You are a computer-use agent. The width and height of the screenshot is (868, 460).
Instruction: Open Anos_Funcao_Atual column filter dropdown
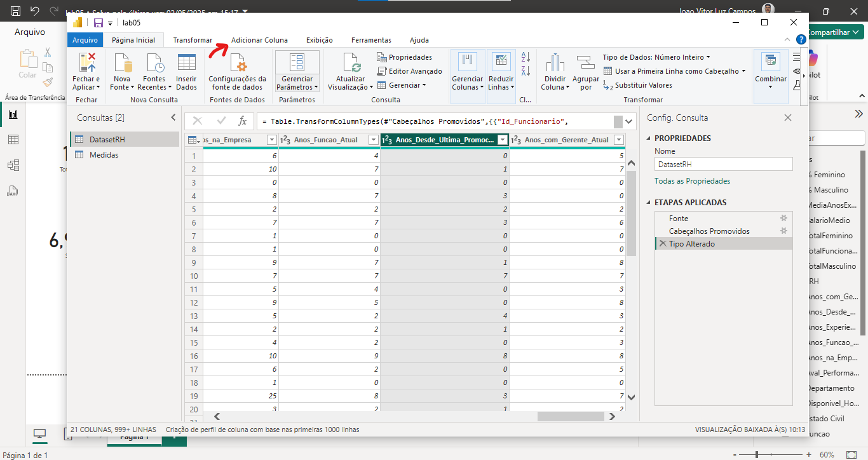(374, 140)
